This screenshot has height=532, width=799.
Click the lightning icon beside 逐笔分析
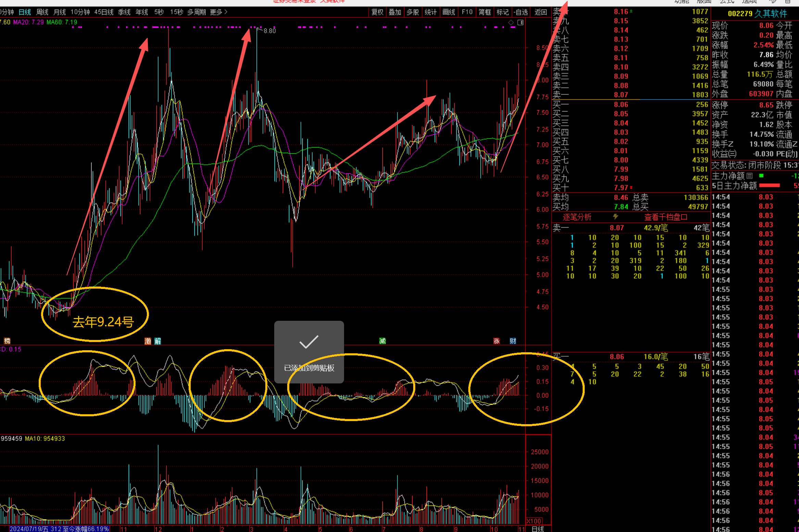click(615, 217)
